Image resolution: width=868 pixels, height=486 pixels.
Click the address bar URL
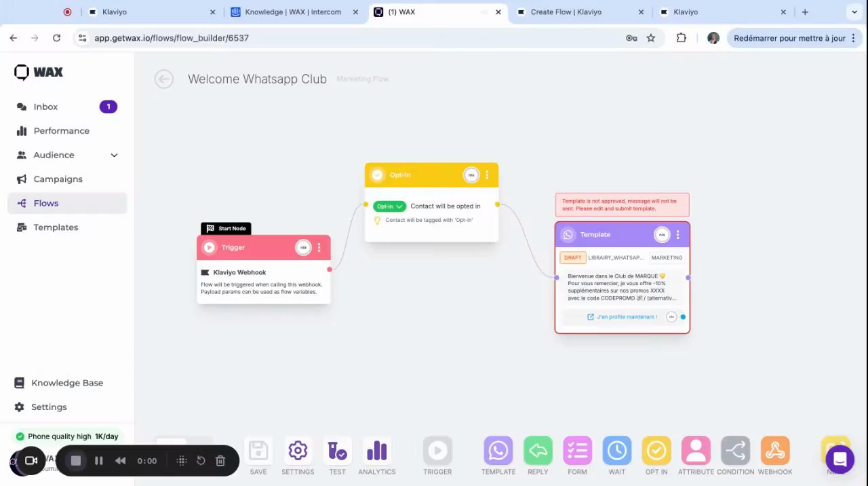tap(172, 38)
